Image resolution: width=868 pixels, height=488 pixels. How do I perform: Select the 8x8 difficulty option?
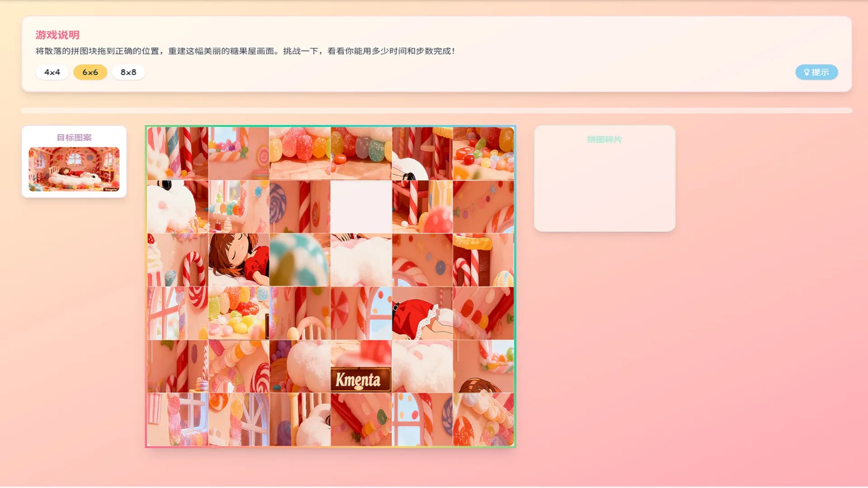coord(128,72)
